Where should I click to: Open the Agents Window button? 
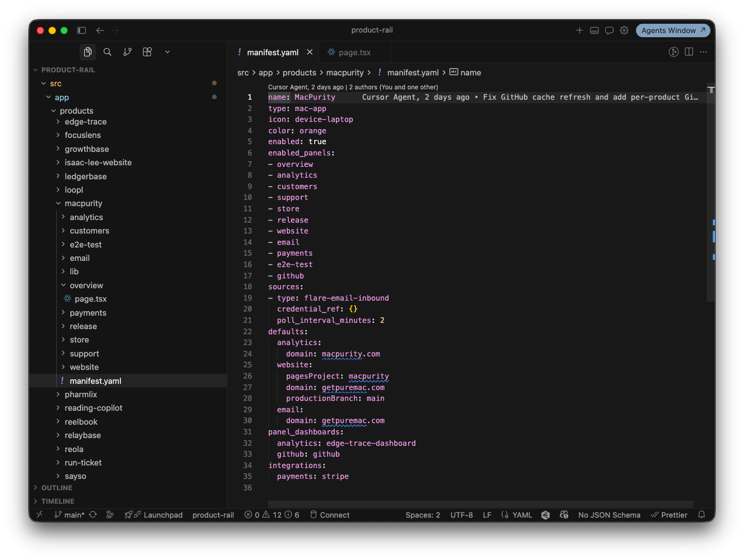pos(673,30)
